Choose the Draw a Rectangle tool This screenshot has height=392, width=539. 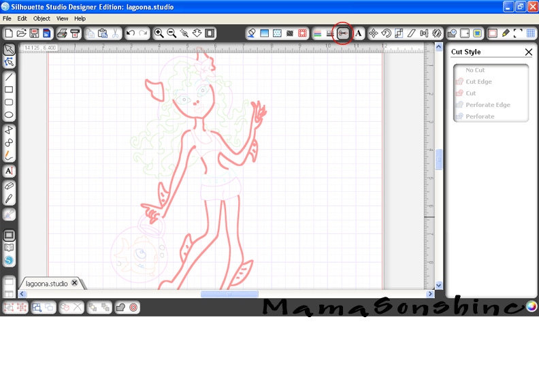9,89
